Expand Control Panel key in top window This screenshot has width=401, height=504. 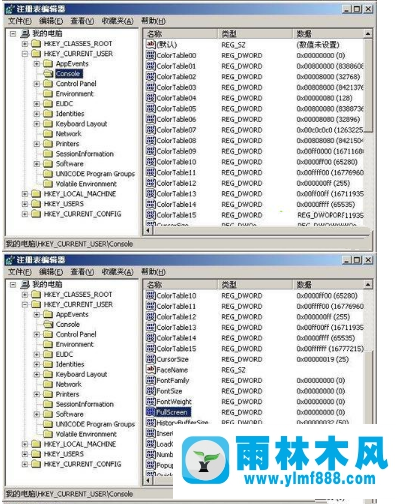(37, 83)
